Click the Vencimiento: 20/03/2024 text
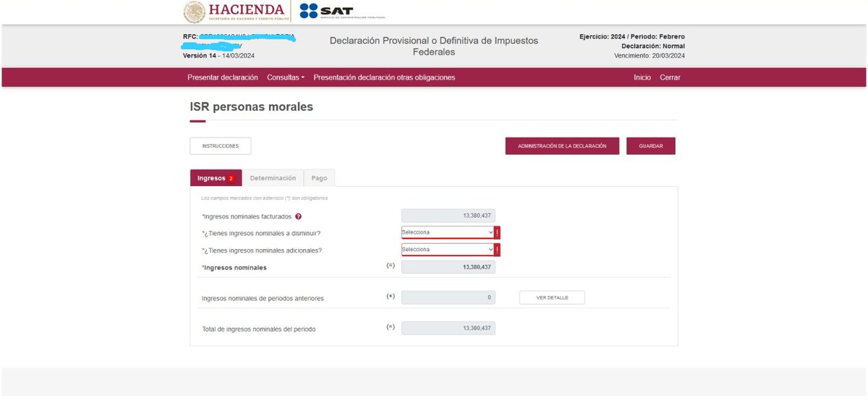The image size is (868, 401). tap(650, 56)
